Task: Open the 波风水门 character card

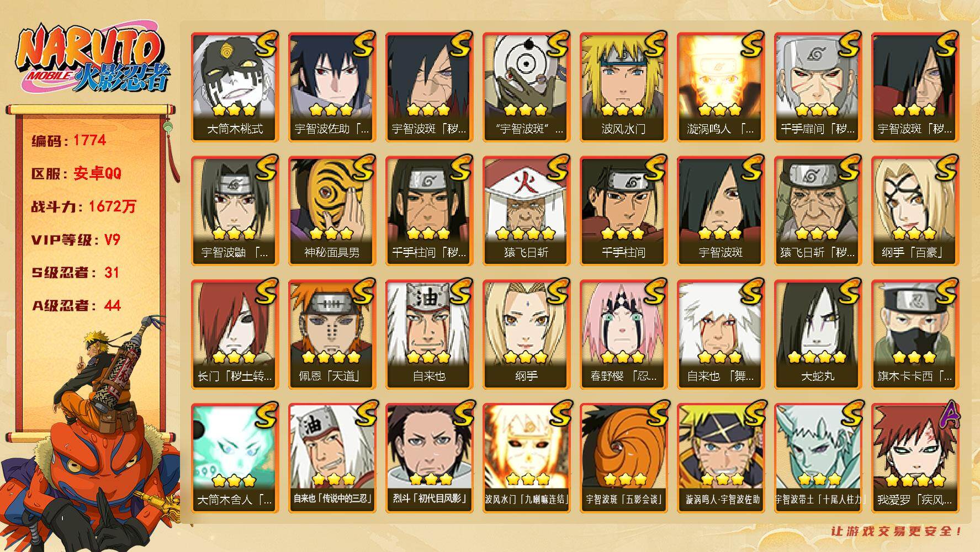Action: (x=624, y=87)
